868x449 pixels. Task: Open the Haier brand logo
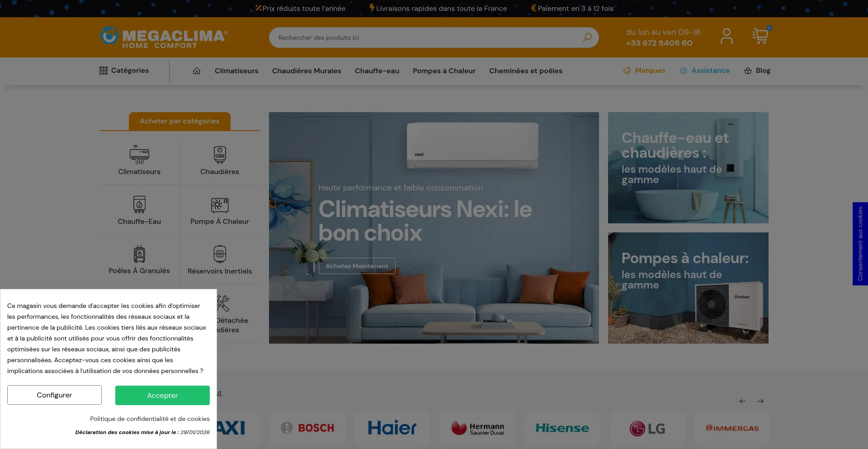[392, 428]
